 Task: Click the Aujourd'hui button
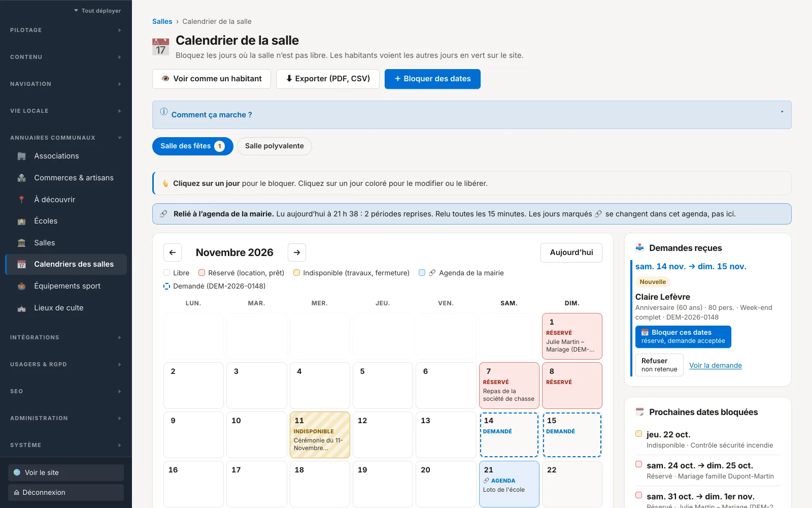click(x=571, y=252)
